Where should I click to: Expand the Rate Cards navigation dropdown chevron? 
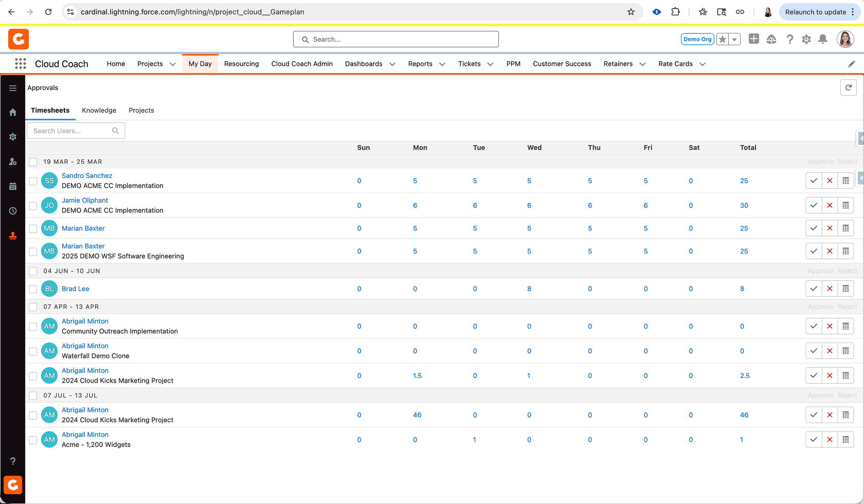click(x=703, y=64)
